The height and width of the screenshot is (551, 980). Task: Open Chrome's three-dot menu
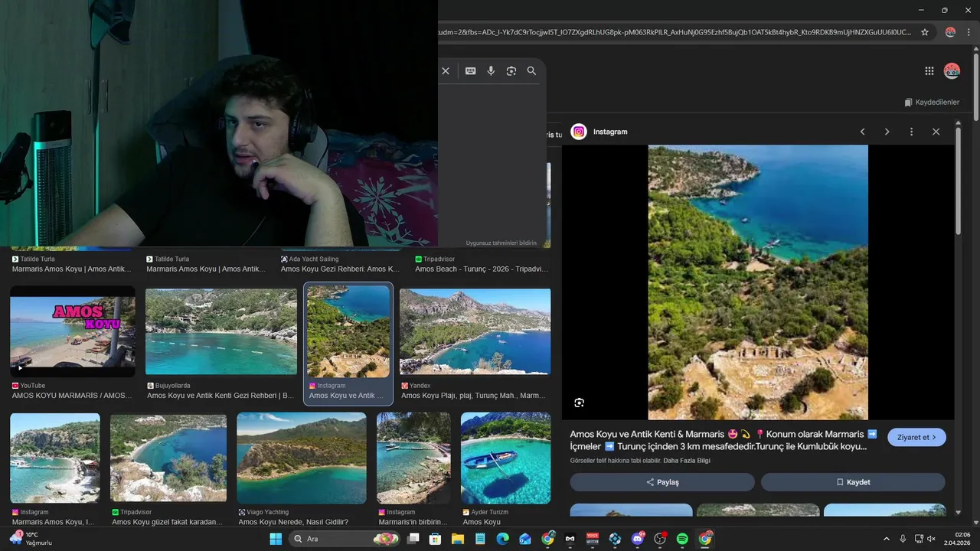pos(970,32)
